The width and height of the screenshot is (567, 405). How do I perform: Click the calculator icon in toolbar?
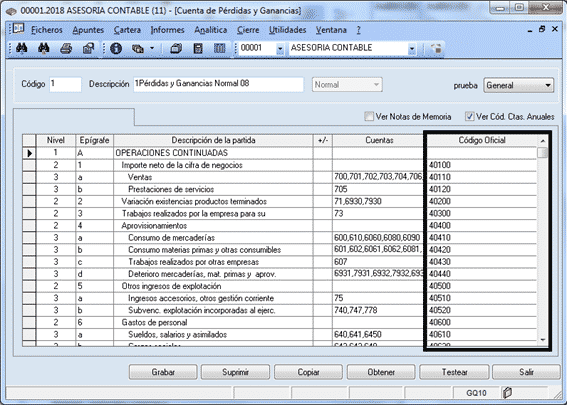click(198, 48)
